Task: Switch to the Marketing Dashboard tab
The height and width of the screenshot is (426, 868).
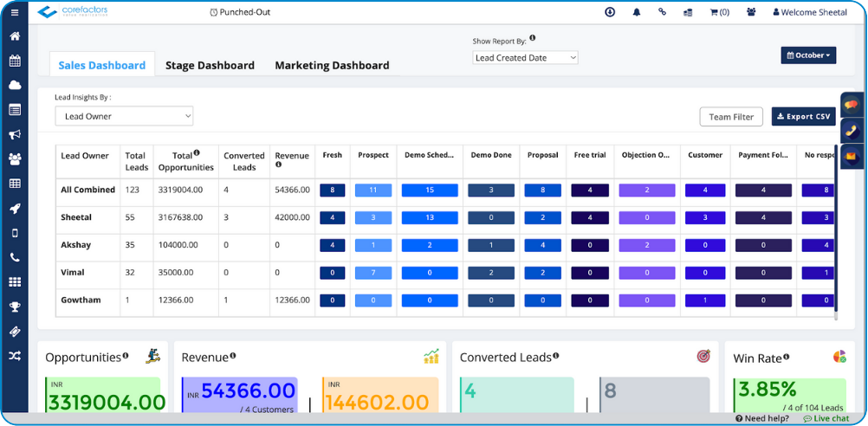Action: click(x=332, y=65)
